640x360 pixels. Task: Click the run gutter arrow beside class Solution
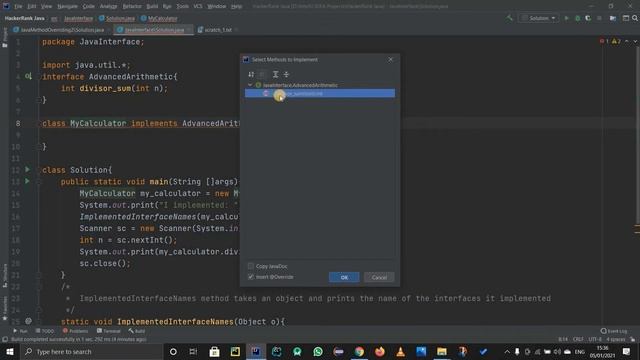click(27, 169)
